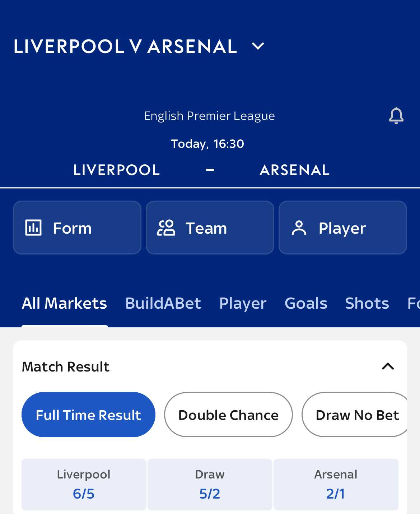Choose Arsenal at 2/1 odds
This screenshot has height=514, width=420.
click(x=336, y=484)
